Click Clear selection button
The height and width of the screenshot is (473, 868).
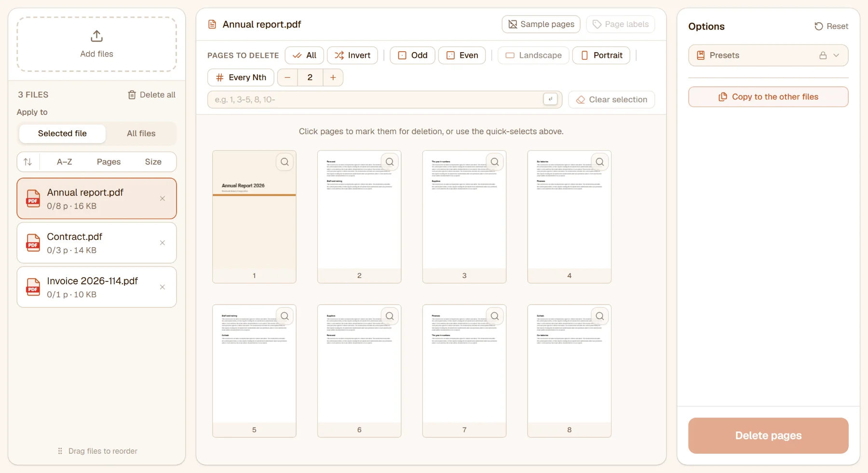(611, 99)
